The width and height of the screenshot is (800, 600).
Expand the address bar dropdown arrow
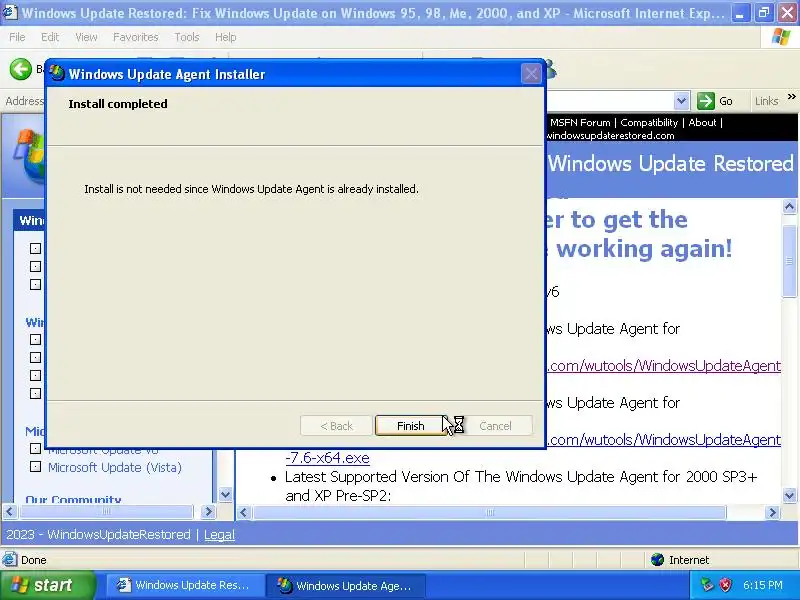coord(681,101)
